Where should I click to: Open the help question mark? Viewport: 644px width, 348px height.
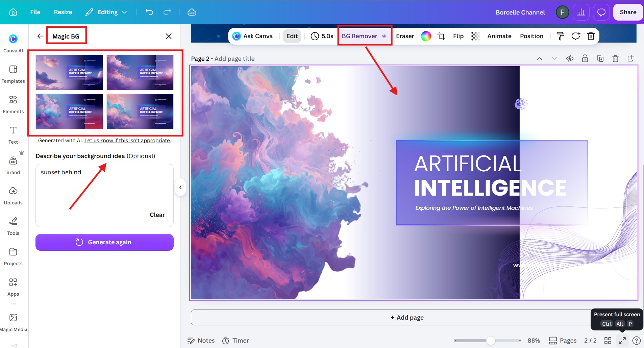tap(637, 341)
